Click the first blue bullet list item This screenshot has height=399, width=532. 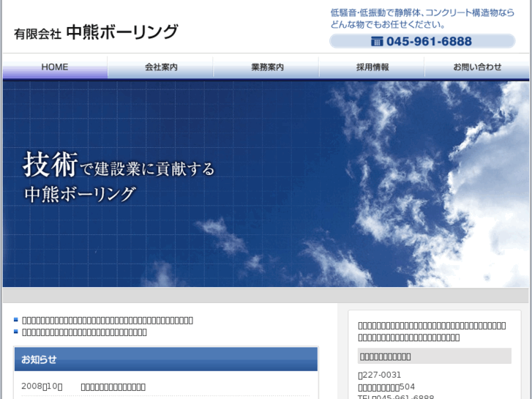click(x=108, y=320)
